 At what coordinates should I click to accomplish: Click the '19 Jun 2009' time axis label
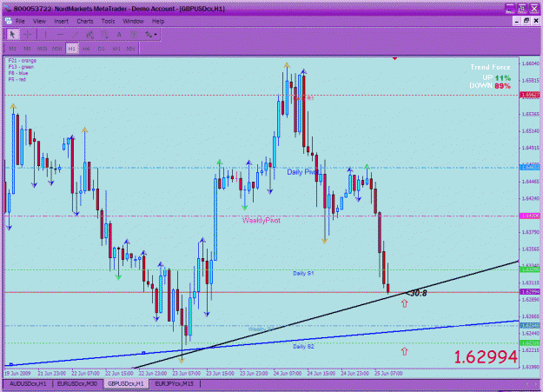pos(17,374)
